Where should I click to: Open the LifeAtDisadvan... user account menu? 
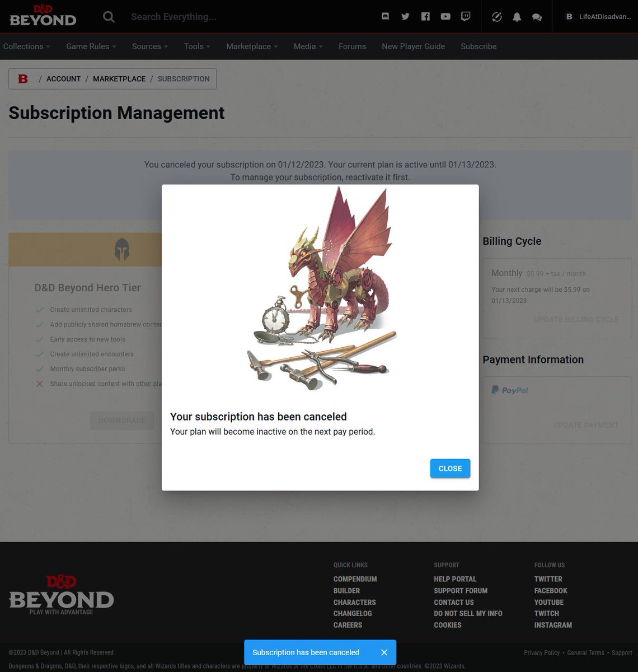[598, 17]
